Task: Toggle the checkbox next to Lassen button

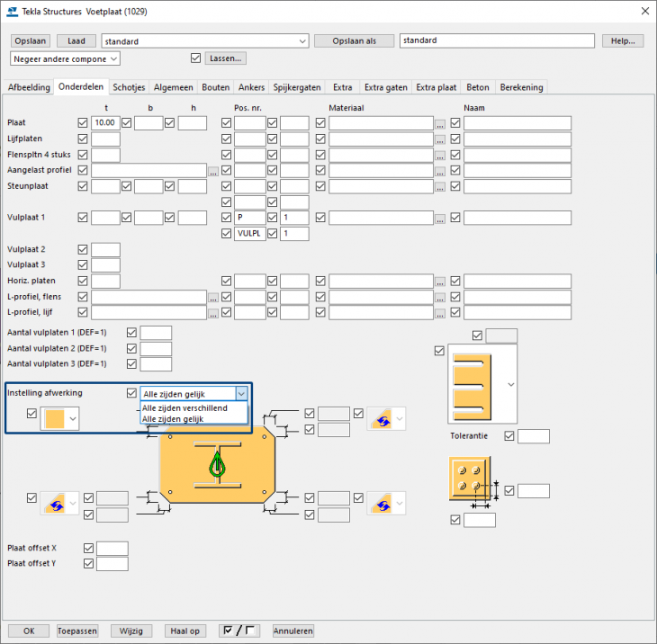Action: click(x=196, y=58)
